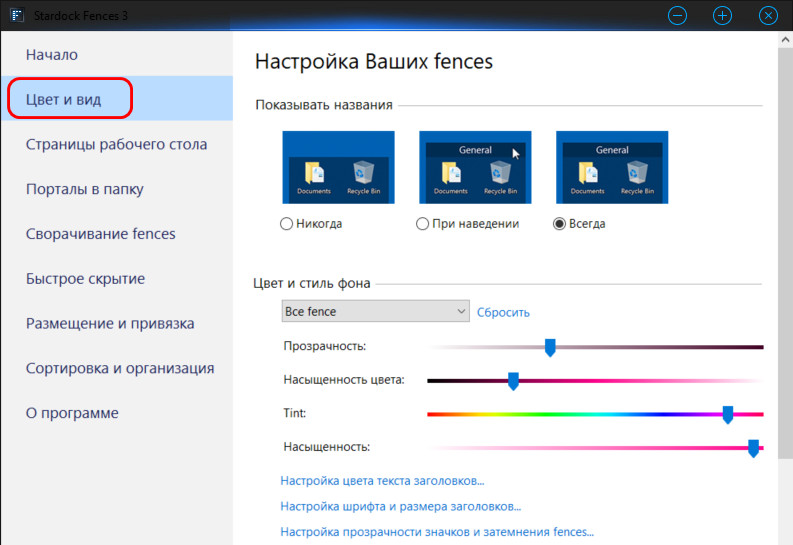Viewport: 793px width, 545px height.
Task: Select the Всегда radio button
Action: click(x=559, y=223)
